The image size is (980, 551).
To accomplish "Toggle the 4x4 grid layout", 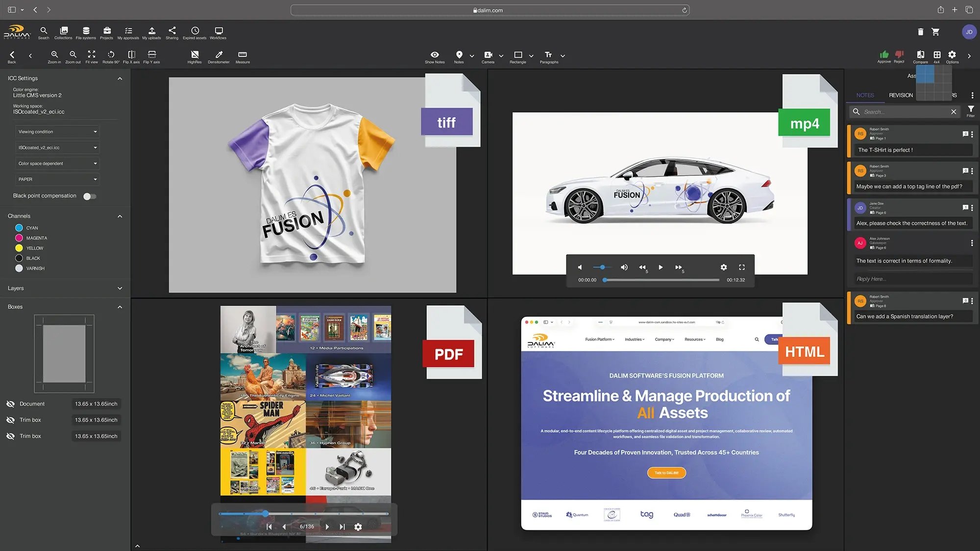I will (x=937, y=57).
